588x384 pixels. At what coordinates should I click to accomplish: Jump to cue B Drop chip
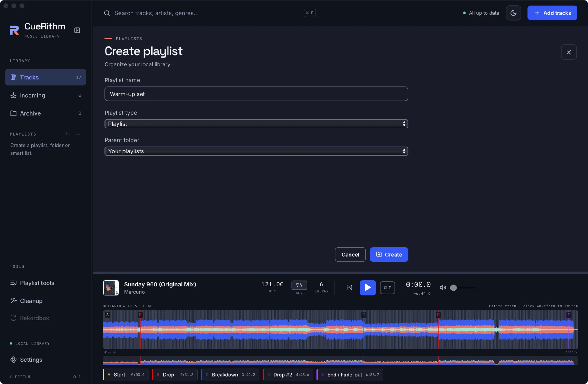point(175,375)
